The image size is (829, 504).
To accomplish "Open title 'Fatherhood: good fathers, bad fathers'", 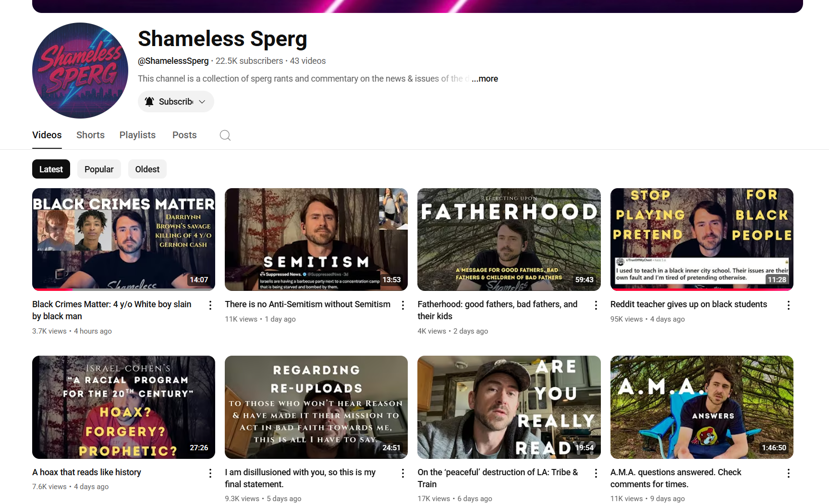I will pos(498,310).
